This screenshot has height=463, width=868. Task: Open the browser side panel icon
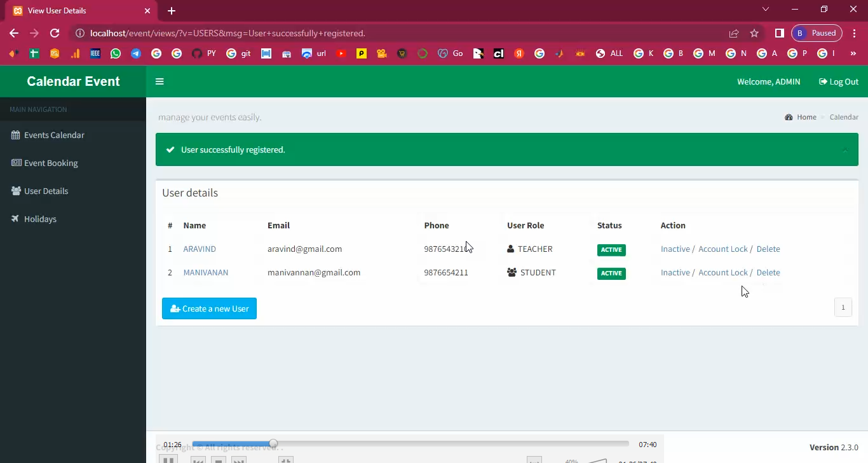(780, 33)
